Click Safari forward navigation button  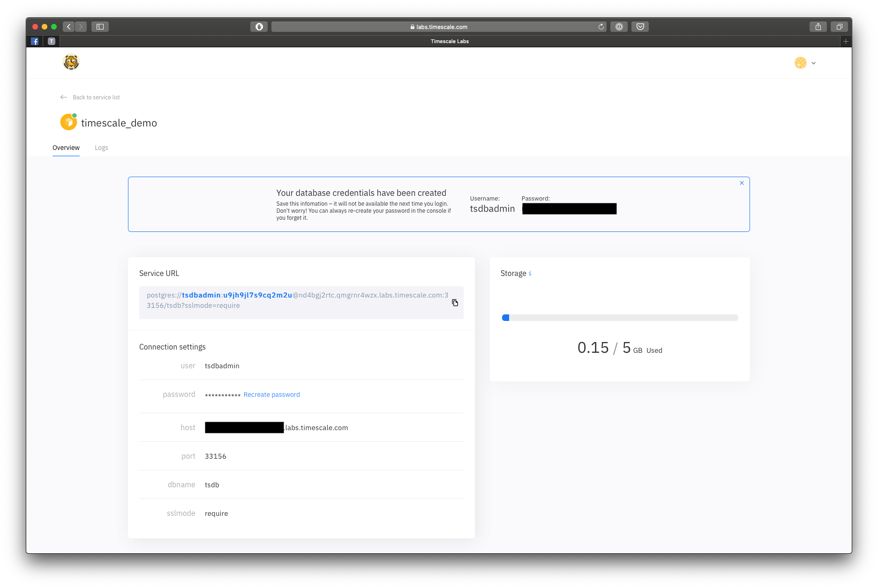[x=81, y=27]
